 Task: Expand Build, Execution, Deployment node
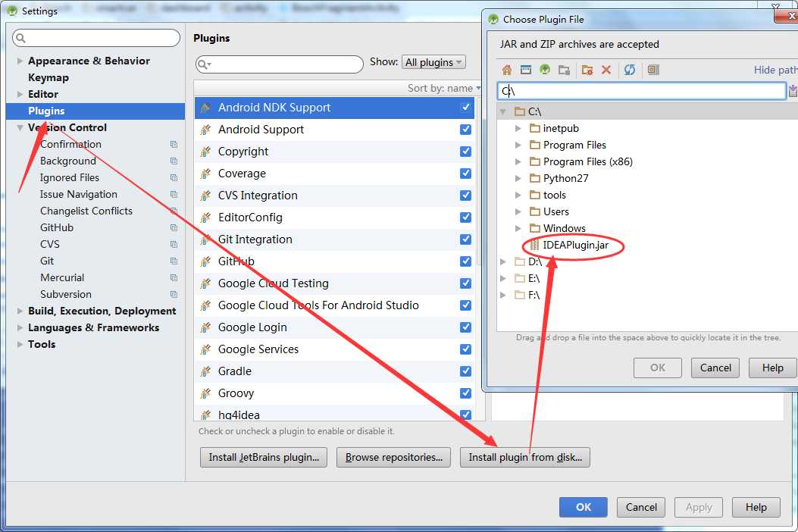pyautogui.click(x=20, y=311)
